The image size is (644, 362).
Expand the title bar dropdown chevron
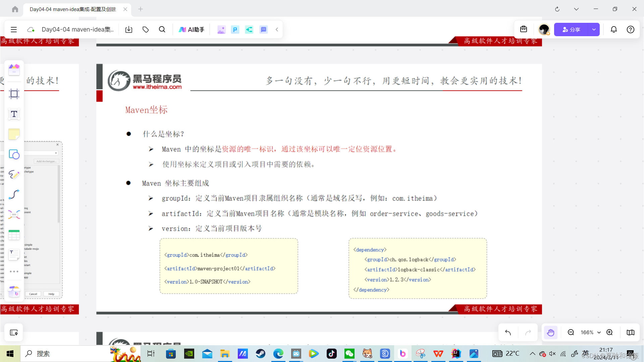point(576,9)
